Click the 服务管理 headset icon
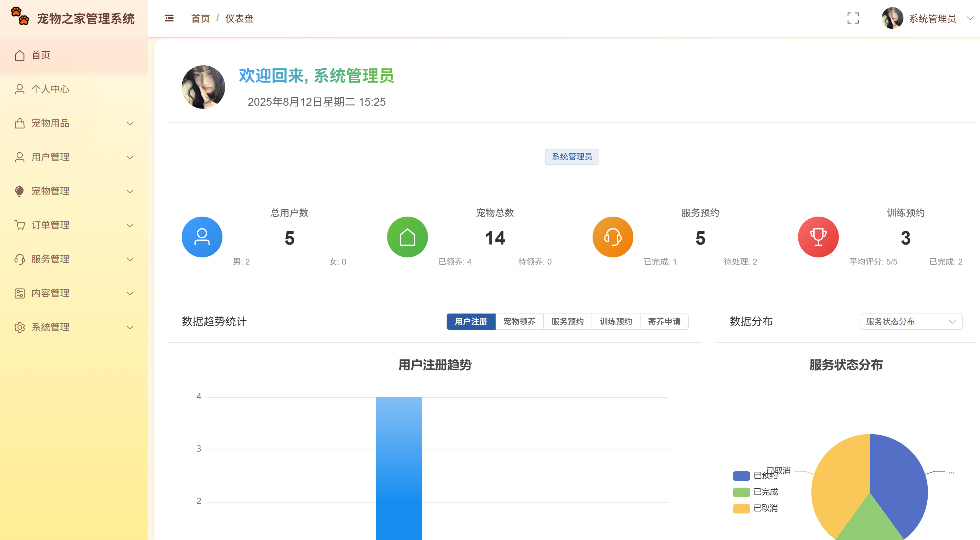The width and height of the screenshot is (980, 540). (20, 259)
